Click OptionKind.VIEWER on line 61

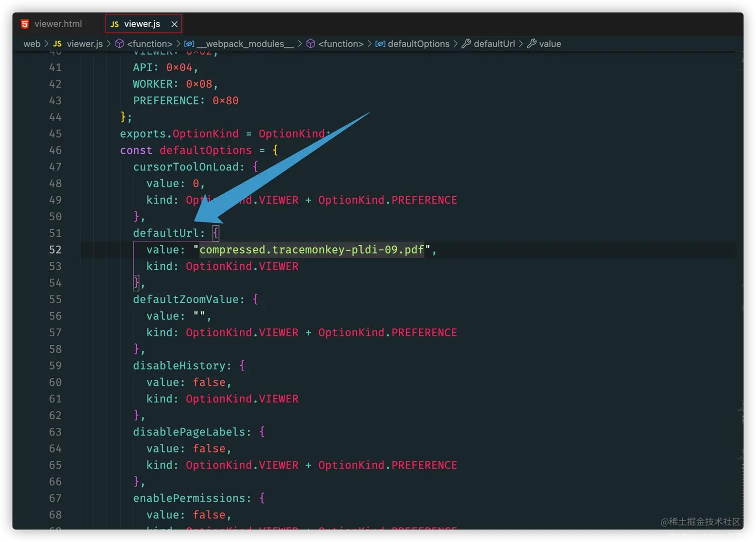242,399
